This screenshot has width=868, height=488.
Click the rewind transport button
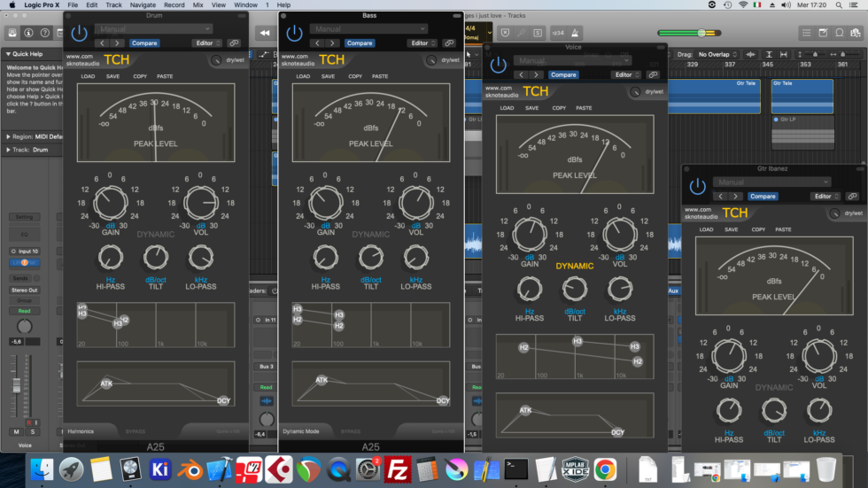(x=265, y=33)
